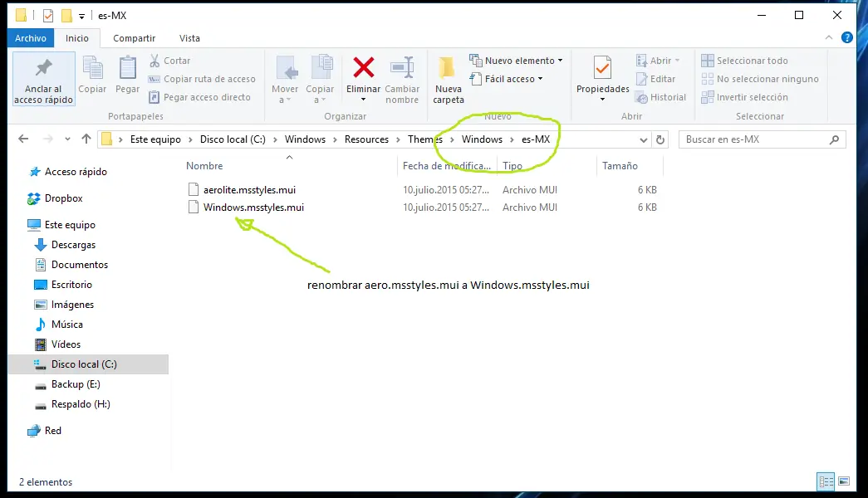Open Acceso rápido in the sidebar
This screenshot has width=868, height=498.
tap(68, 172)
